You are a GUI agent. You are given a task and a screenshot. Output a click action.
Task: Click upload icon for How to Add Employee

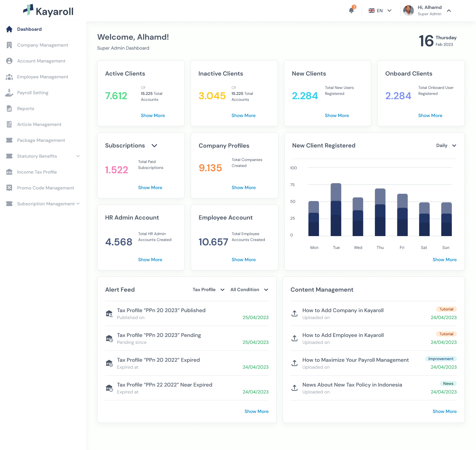click(x=295, y=338)
